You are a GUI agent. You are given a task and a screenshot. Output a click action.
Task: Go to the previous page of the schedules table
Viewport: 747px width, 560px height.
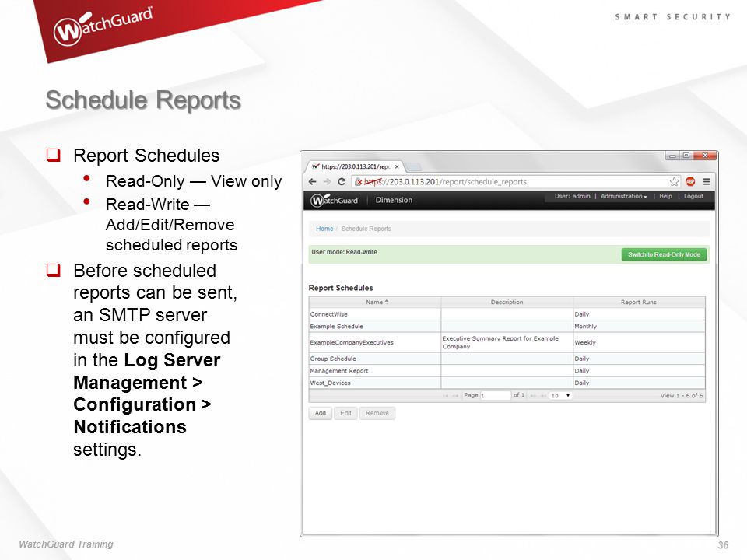click(455, 396)
